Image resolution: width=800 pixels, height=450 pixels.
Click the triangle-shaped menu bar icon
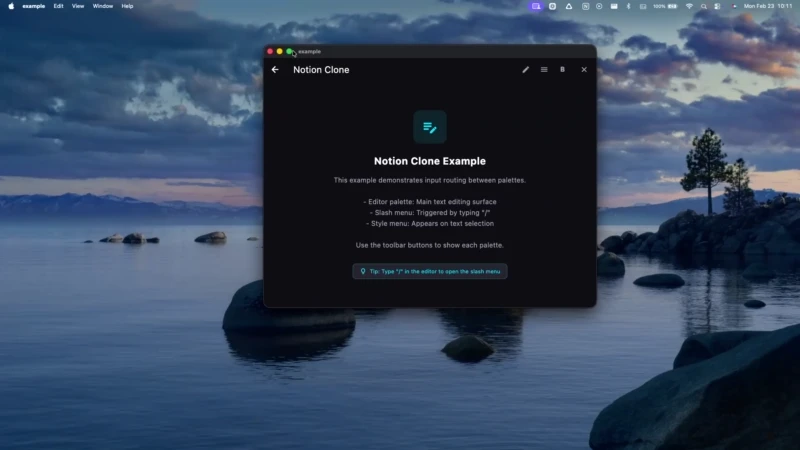click(568, 6)
